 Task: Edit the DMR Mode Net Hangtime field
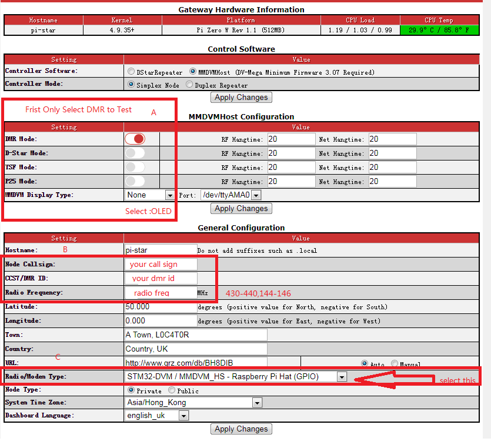[x=393, y=139]
